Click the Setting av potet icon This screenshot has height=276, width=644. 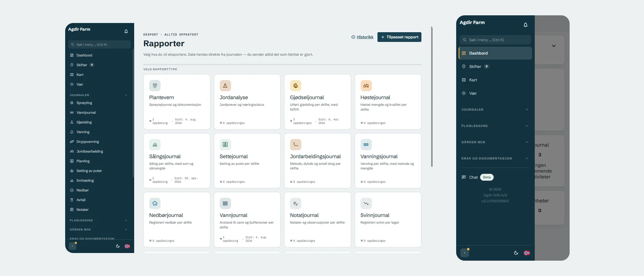point(72,171)
